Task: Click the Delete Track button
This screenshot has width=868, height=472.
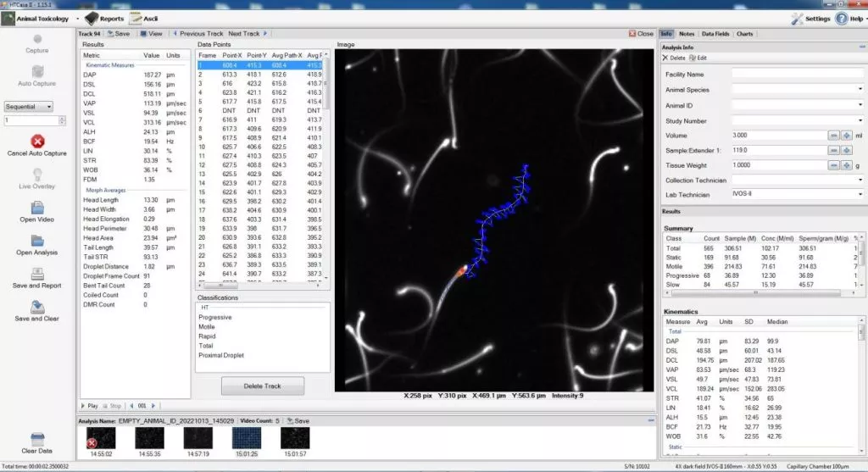Action: (263, 386)
